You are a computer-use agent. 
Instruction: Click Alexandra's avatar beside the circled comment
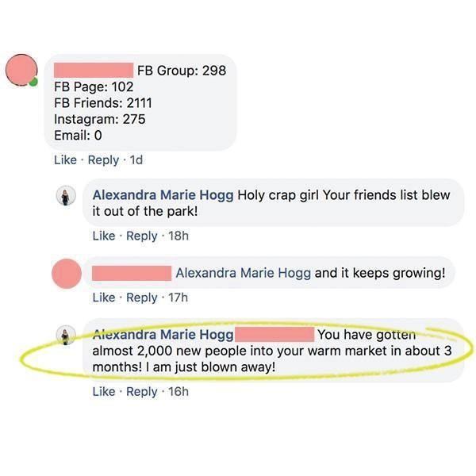(66, 335)
